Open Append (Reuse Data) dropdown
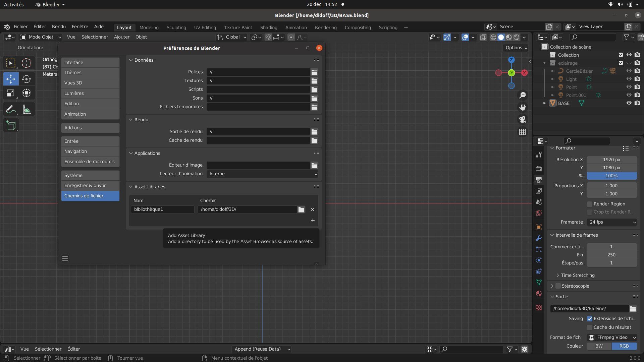 261,349
